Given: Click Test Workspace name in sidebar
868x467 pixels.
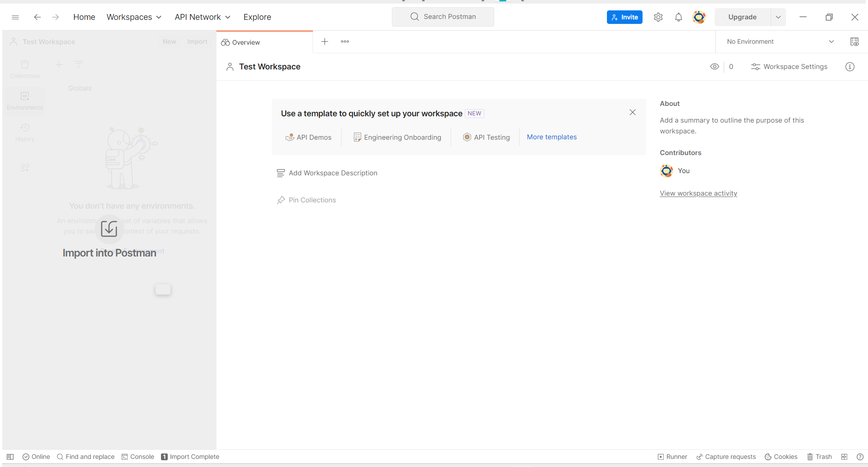Looking at the screenshot, I should (49, 42).
